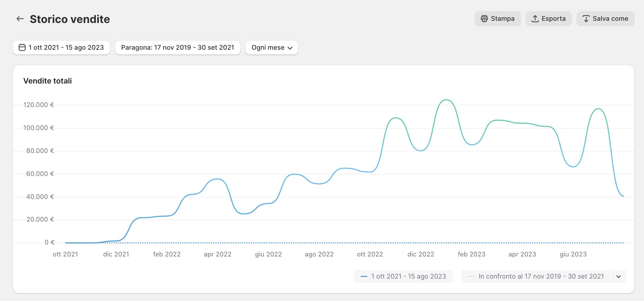Toggle the 1 ott 2021 - 15 ago 2023 series

click(x=408, y=276)
